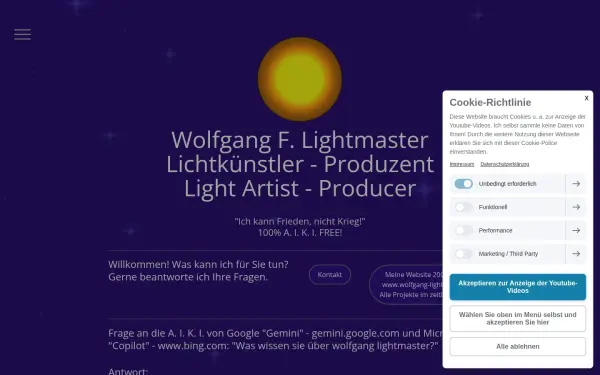
Task: Click Akzeptieren zur Anzeige der Youtube-Videos button
Action: (x=517, y=287)
